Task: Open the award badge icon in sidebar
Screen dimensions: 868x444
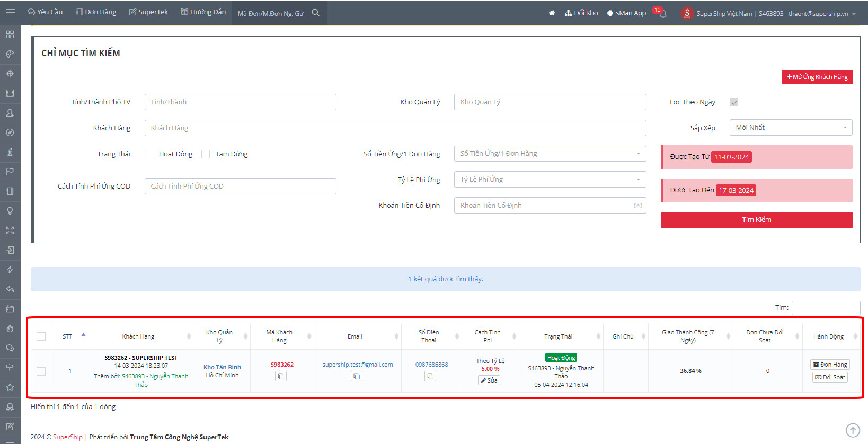Action: coord(10,407)
